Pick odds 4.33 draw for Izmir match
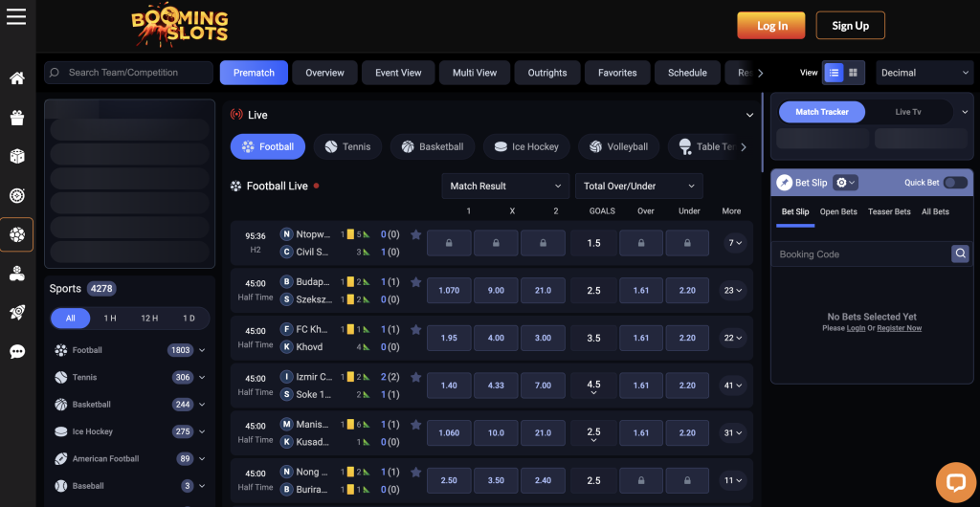This screenshot has width=980, height=507. click(496, 386)
